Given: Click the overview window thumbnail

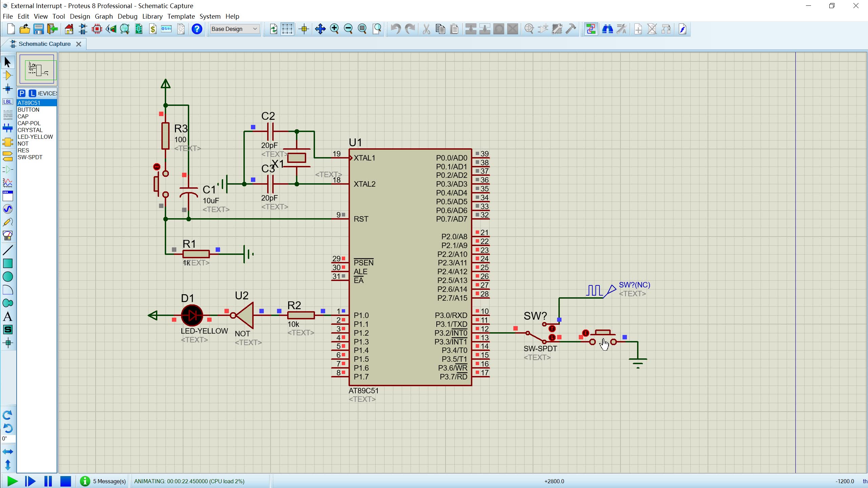Looking at the screenshot, I should click(x=37, y=69).
